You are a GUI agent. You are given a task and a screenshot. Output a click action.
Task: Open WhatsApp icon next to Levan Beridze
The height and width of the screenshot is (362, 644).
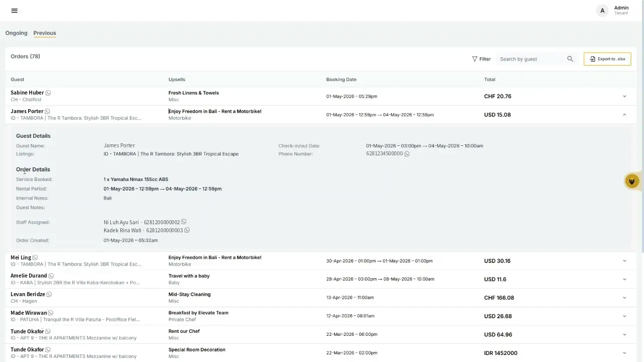[x=49, y=294]
